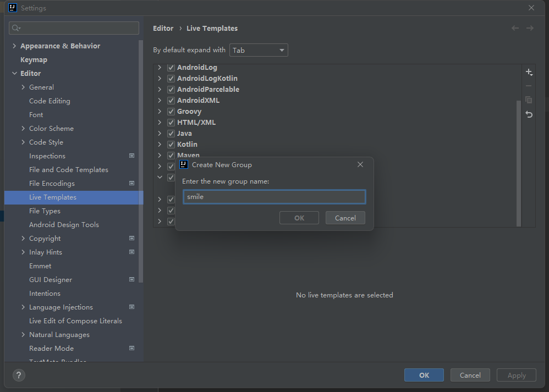
Task: Click the File Encodings project-level icon
Action: tap(131, 183)
